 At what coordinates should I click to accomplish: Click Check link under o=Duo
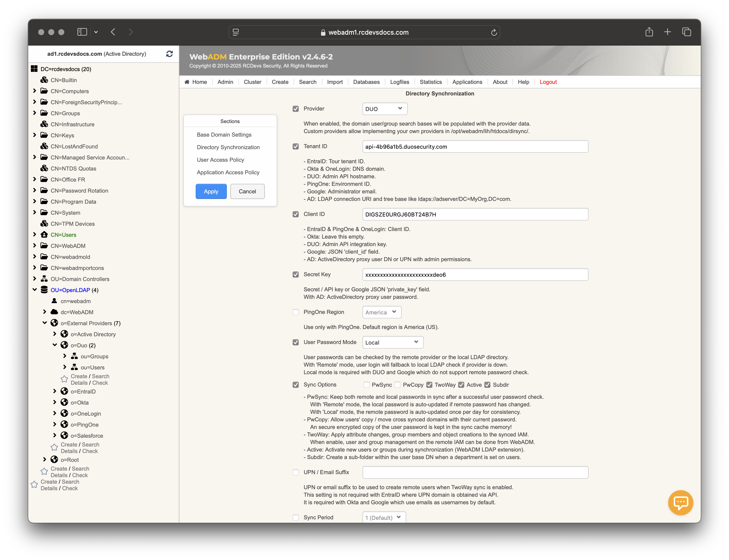tap(100, 383)
